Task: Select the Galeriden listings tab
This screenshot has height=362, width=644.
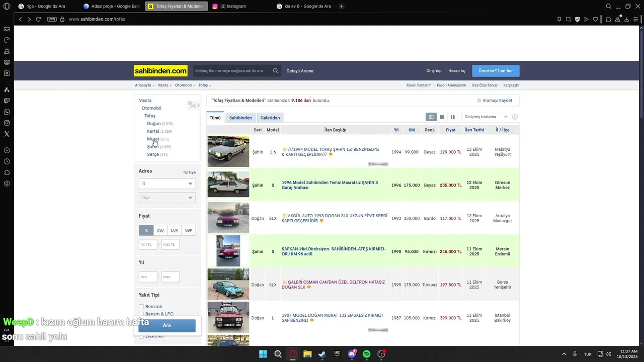Action: (x=270, y=118)
